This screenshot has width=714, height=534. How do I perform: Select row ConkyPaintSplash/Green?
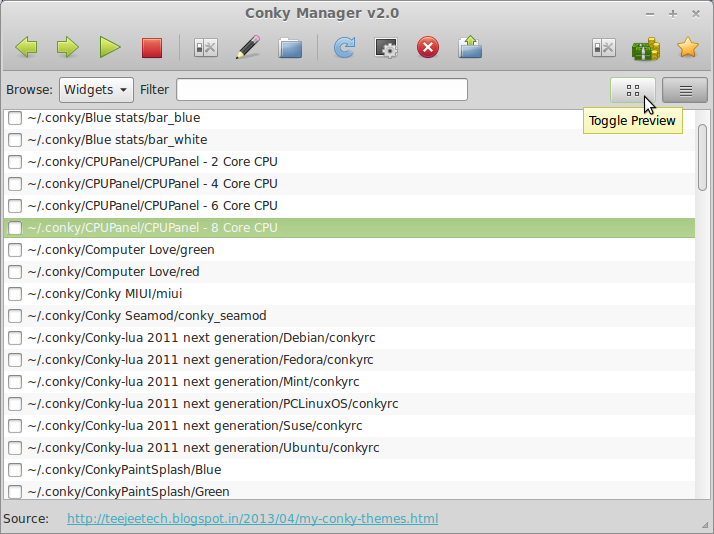pos(349,490)
